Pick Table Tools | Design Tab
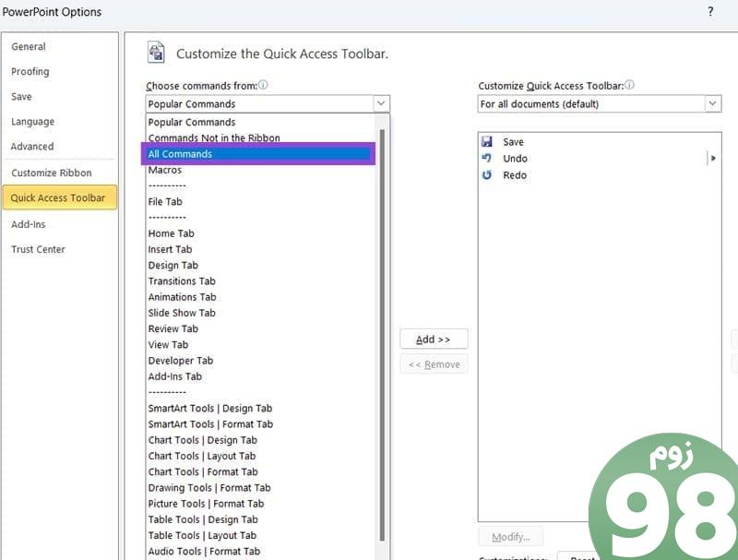This screenshot has width=738, height=560. click(x=261, y=519)
